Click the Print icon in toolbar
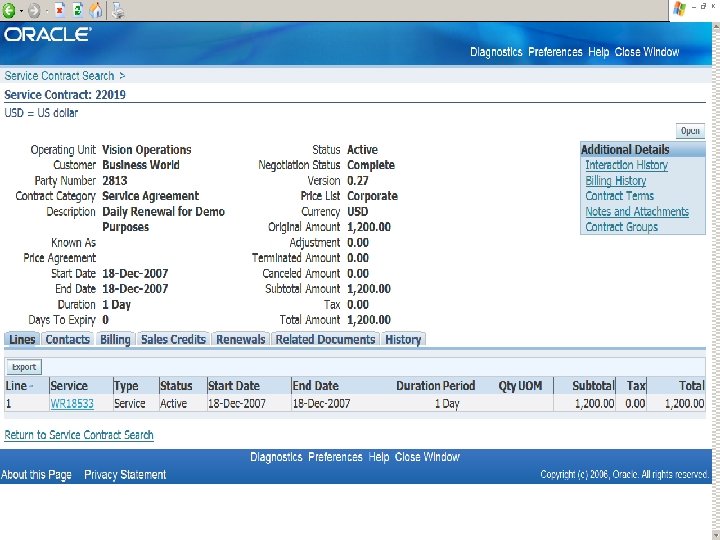This screenshot has width=720, height=540. click(118, 11)
